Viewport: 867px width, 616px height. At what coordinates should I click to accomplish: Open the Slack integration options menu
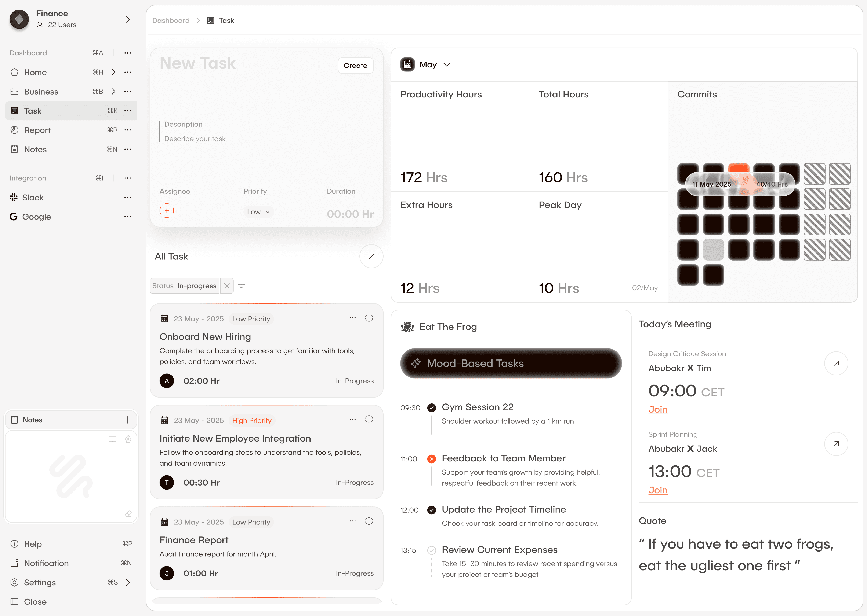128,197
